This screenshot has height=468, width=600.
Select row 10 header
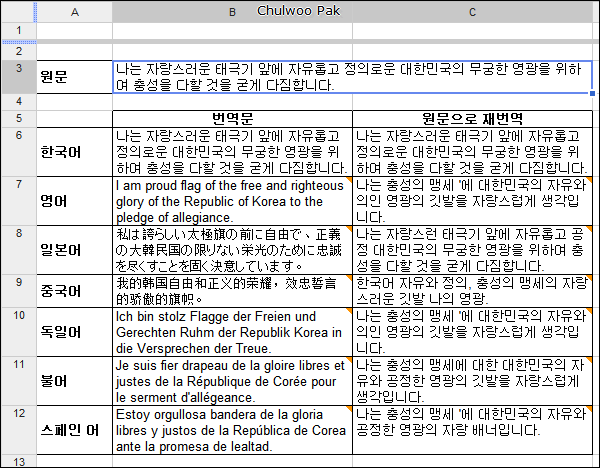point(19,332)
